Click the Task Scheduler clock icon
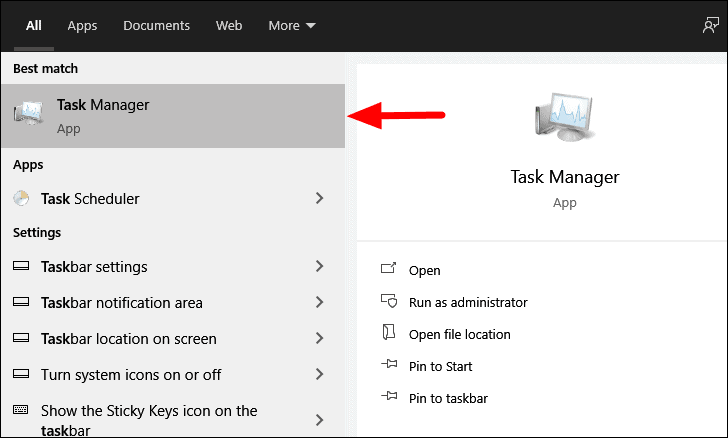This screenshot has width=728, height=438. click(21, 198)
